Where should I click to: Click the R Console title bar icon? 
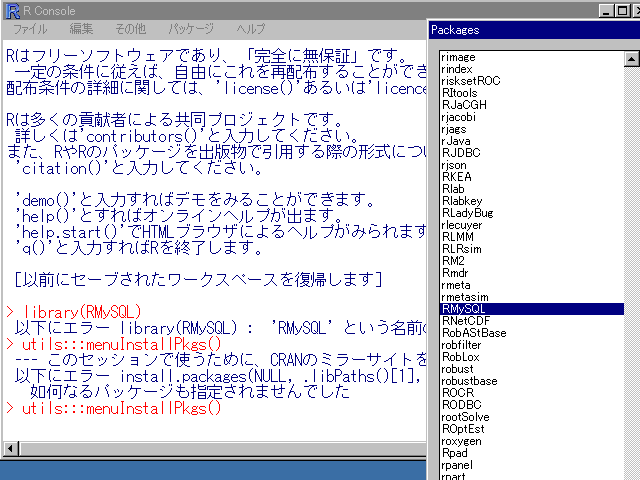(13, 11)
